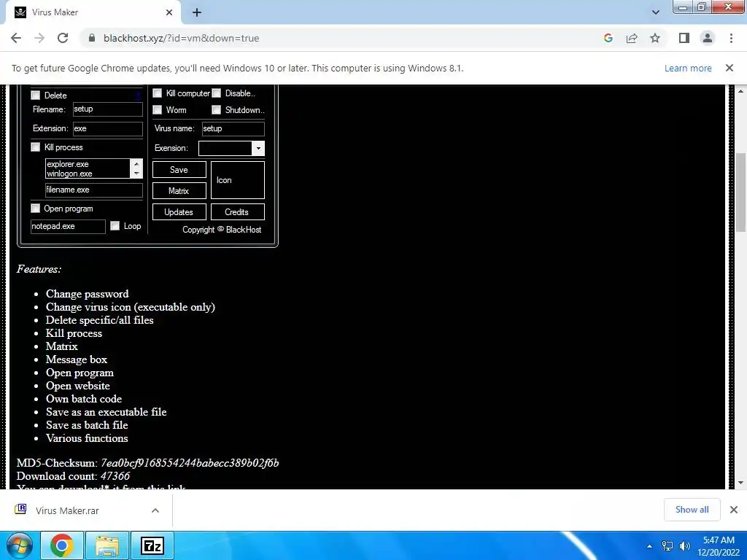Viewport: 747px width, 560px height.
Task: Bookmark this page with star icon
Action: pyautogui.click(x=655, y=38)
